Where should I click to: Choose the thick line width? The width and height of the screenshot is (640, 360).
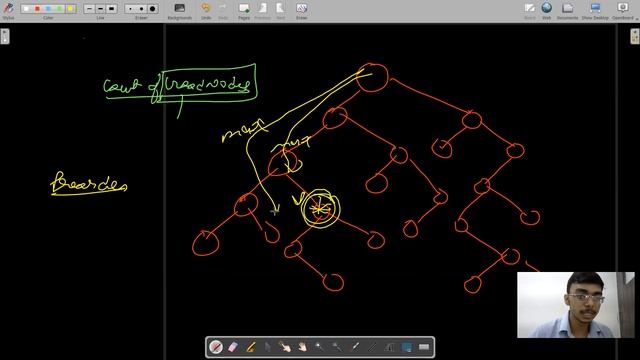[x=111, y=9]
